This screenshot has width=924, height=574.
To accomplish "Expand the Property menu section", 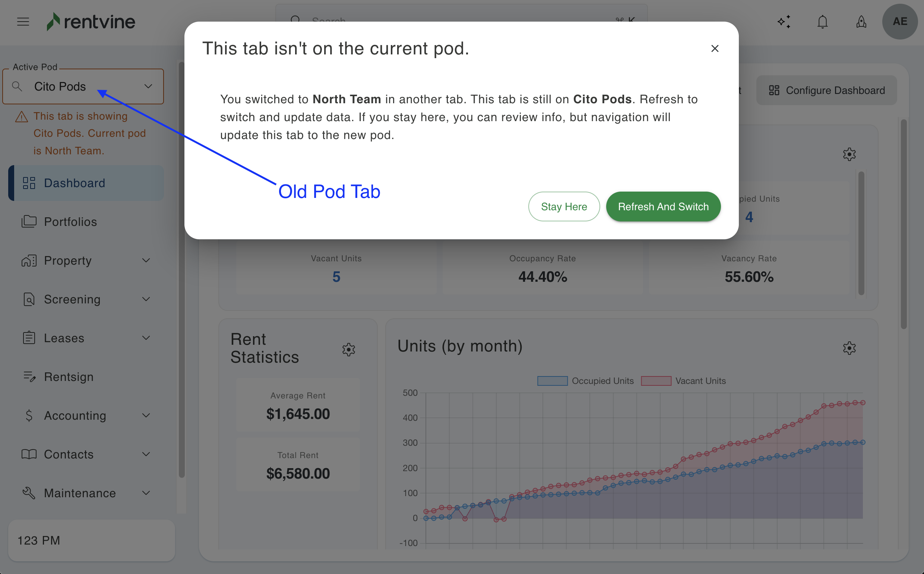I will tap(86, 261).
